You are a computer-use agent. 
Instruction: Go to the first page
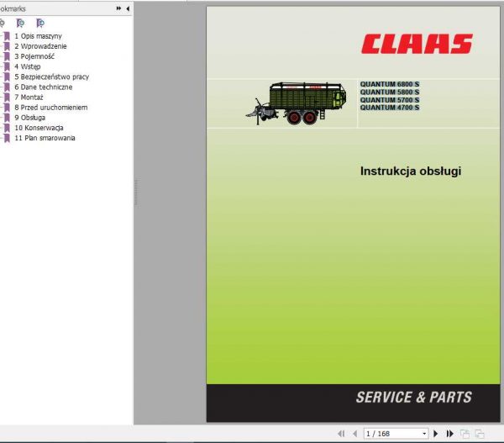341,434
